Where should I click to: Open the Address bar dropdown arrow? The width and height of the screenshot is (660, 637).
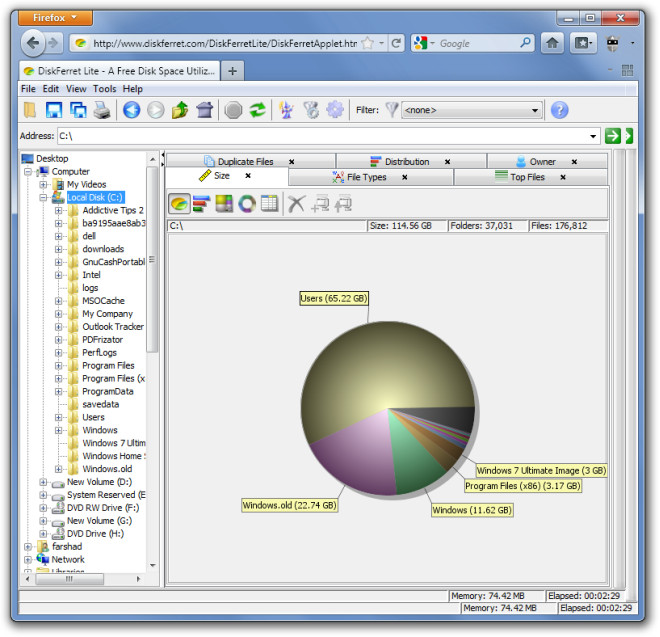(593, 136)
